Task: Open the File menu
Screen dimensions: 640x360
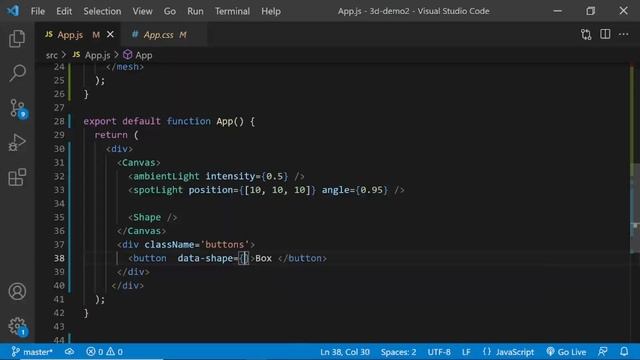Action: (38, 11)
